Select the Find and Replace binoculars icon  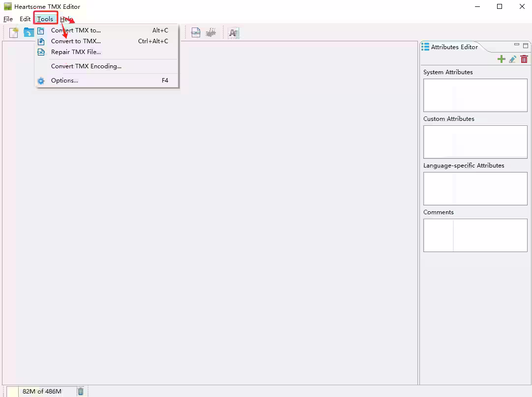coord(233,32)
